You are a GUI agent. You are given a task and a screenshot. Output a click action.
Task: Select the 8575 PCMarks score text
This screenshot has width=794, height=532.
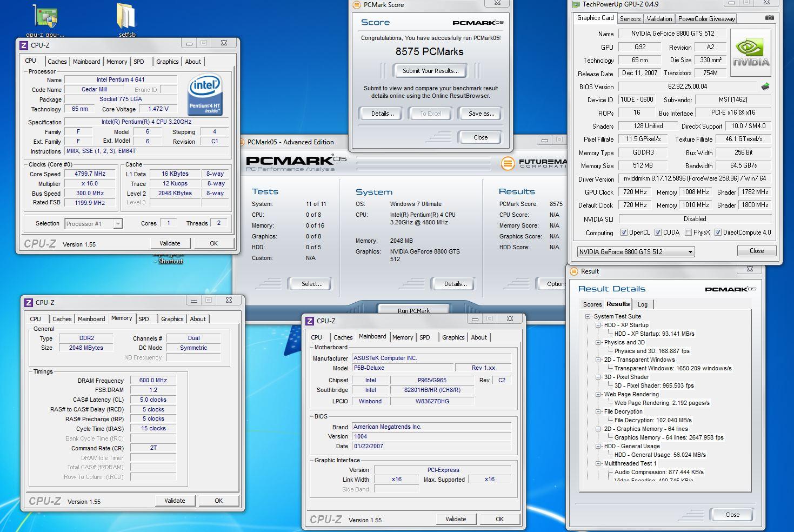click(429, 52)
